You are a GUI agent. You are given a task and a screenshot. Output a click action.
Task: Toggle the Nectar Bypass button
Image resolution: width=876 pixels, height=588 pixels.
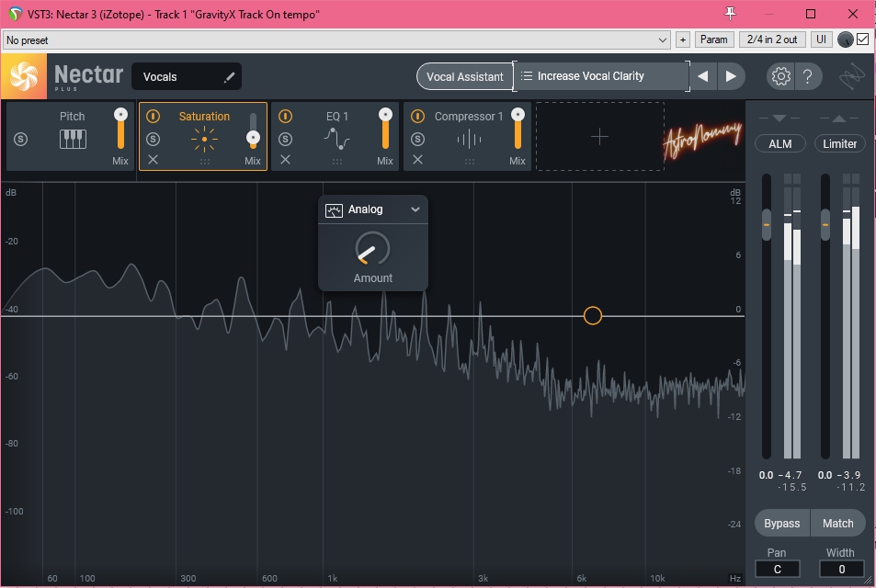coord(782,523)
